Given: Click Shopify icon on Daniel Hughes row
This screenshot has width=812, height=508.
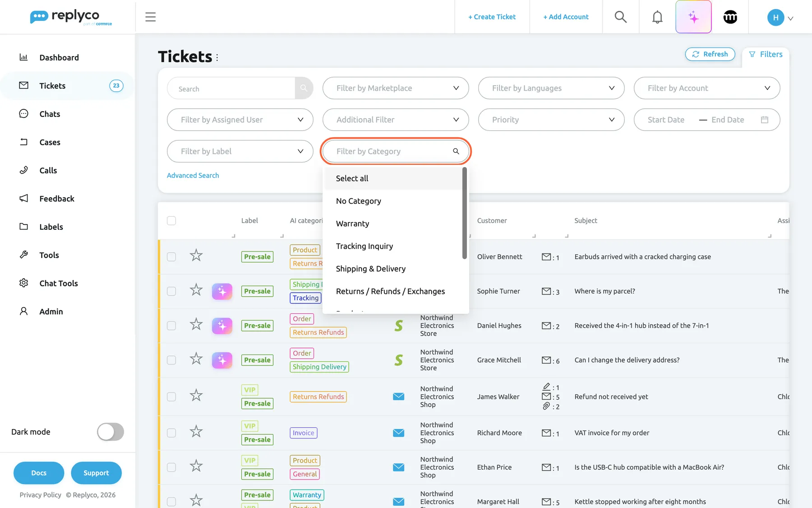Looking at the screenshot, I should 398,326.
